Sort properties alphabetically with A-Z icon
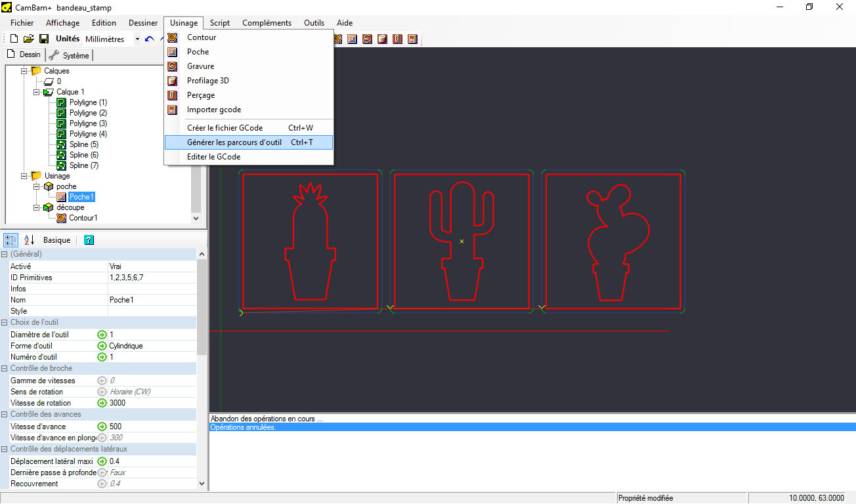Viewport: 856px width, 504px height. pos(30,240)
